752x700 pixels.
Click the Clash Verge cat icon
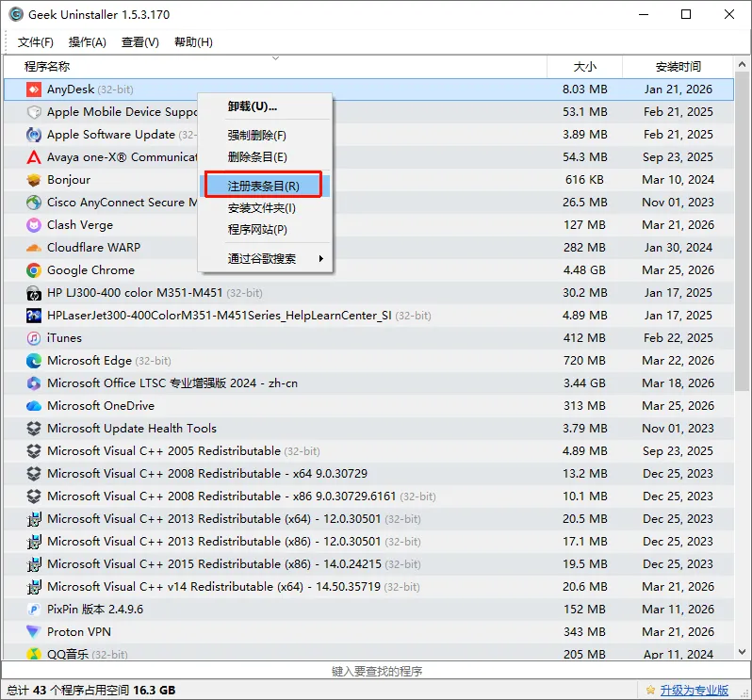pos(34,225)
